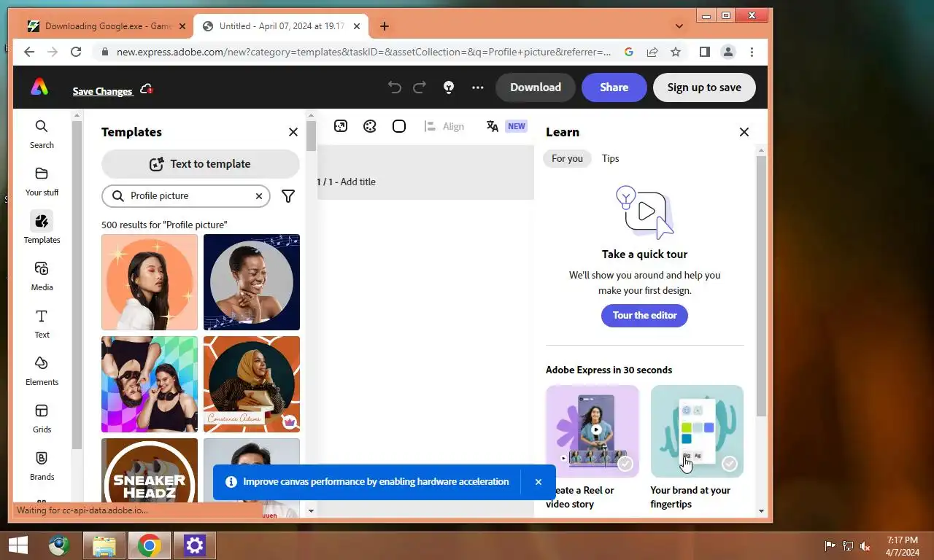Click the resize canvas icon
Viewport: 934px width, 560px height.
pos(341,126)
